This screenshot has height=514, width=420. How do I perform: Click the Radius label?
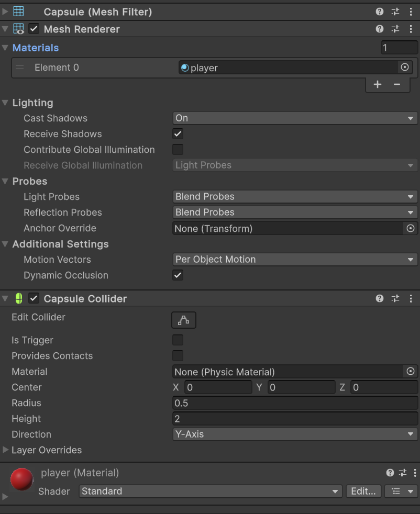(x=27, y=403)
